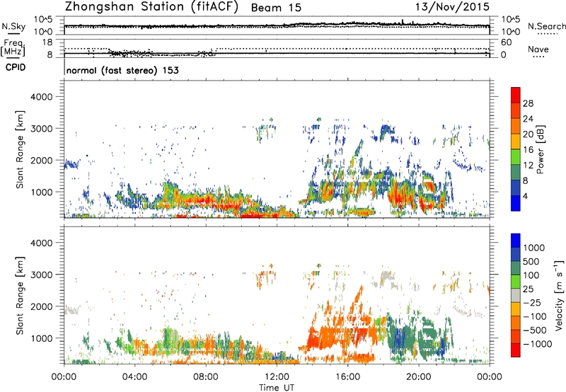The height and width of the screenshot is (392, 566).
Task: Click the "25" velocity scale value
Action: (x=528, y=289)
